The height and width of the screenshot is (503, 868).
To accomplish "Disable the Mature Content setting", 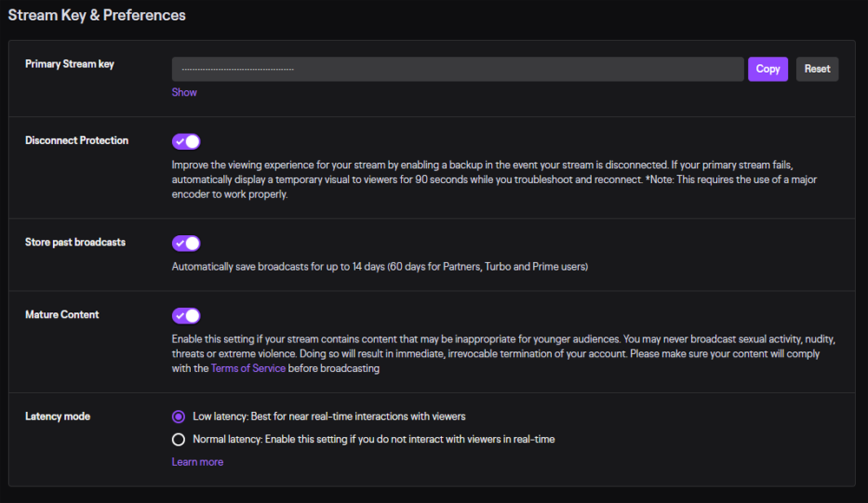I will coord(186,316).
